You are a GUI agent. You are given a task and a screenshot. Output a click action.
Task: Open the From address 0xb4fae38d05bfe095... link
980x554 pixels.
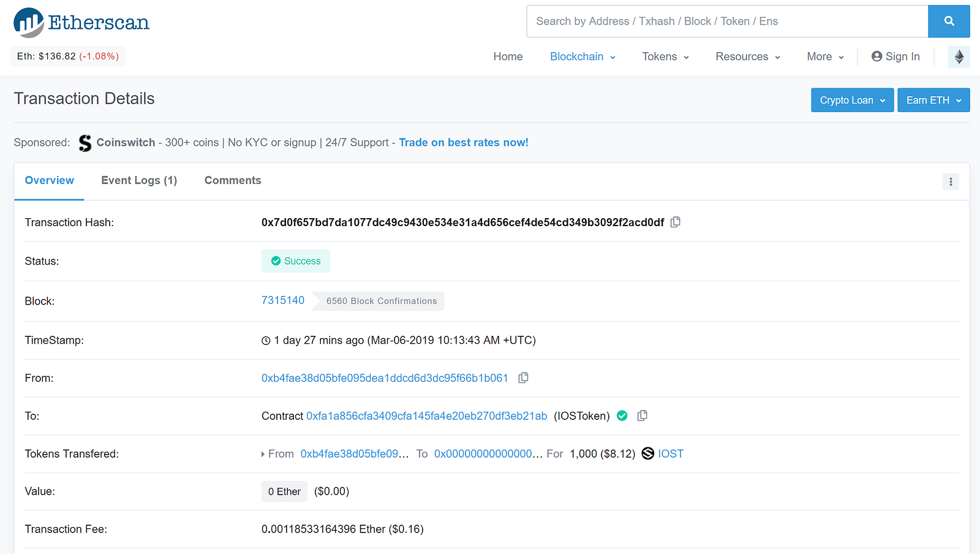385,378
